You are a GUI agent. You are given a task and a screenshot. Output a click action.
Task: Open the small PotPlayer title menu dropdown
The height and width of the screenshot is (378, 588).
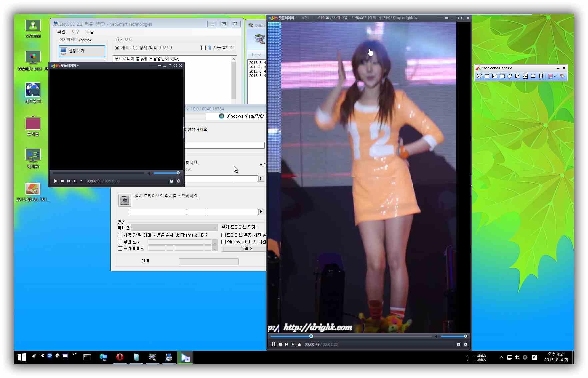point(65,66)
